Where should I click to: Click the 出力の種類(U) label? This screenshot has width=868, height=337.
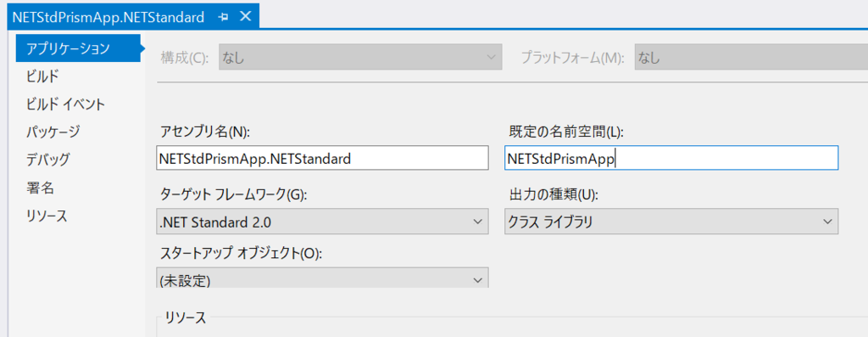click(x=554, y=194)
